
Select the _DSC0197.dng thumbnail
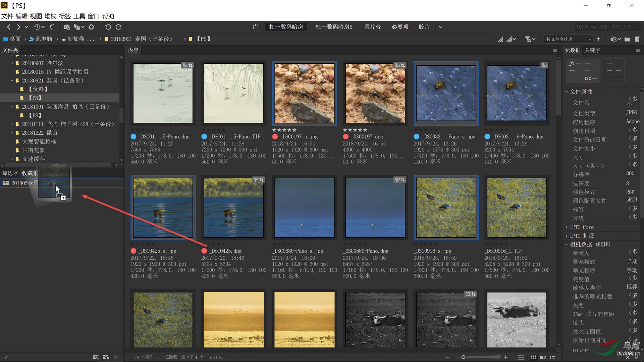coord(375,93)
